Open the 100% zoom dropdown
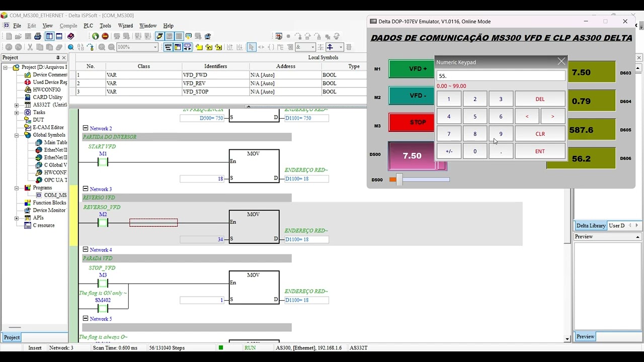Viewport: 644px width, 362px height. 154,47
